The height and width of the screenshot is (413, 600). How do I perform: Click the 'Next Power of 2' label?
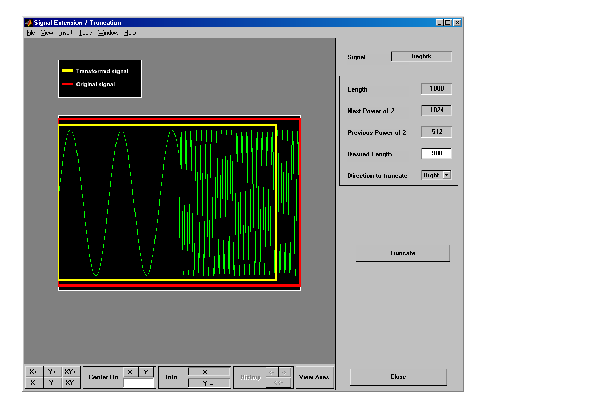coord(370,111)
